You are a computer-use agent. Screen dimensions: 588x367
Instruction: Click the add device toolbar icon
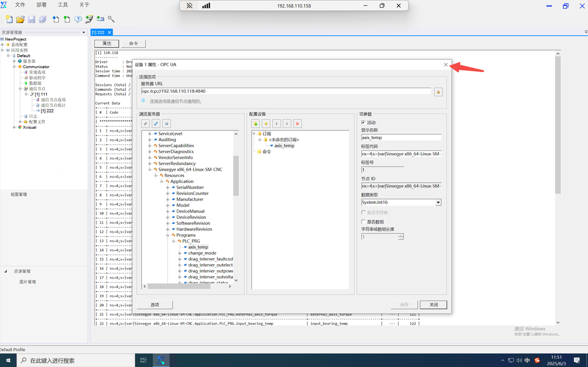coord(100,19)
